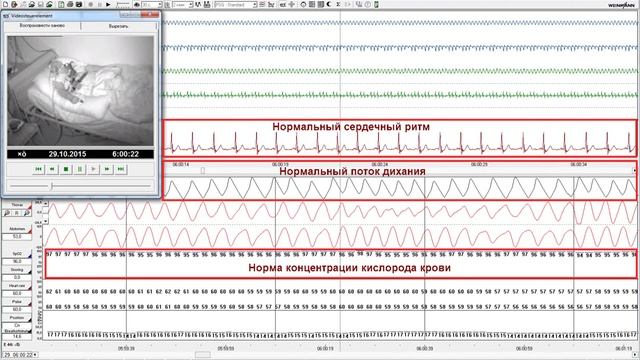Close the video player window
640x360 pixels.
point(151,15)
